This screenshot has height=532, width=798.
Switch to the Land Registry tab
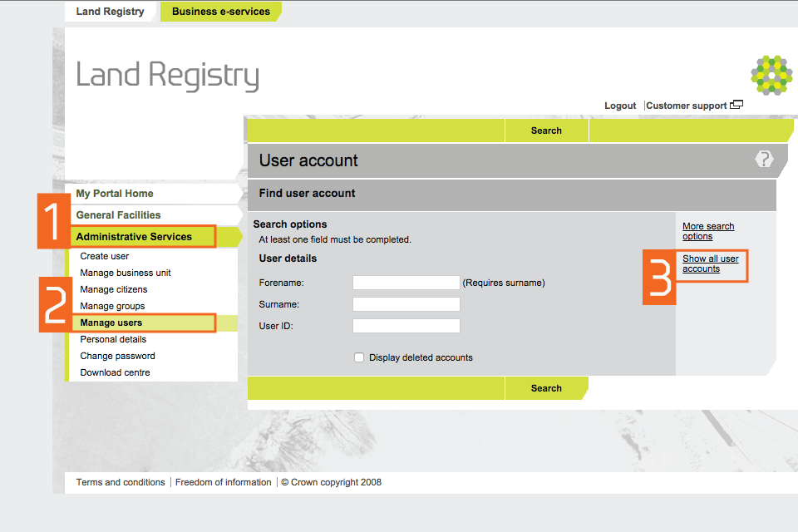coord(110,12)
